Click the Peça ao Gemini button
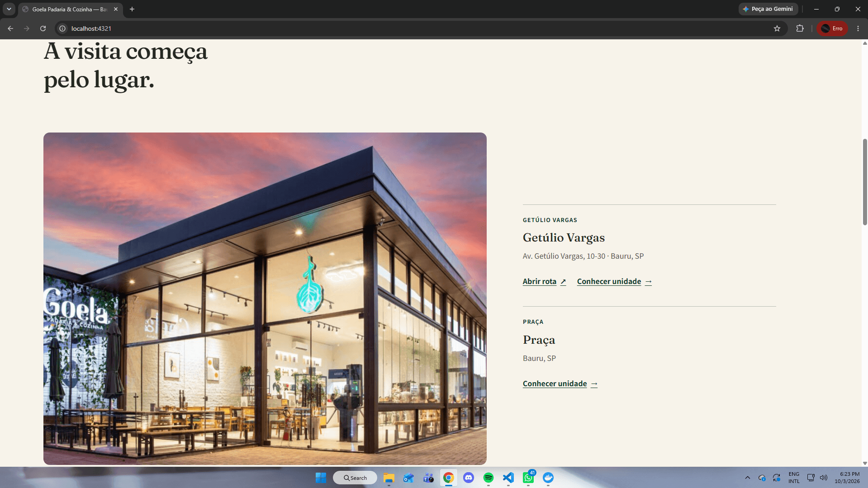This screenshot has width=868, height=488. click(768, 9)
